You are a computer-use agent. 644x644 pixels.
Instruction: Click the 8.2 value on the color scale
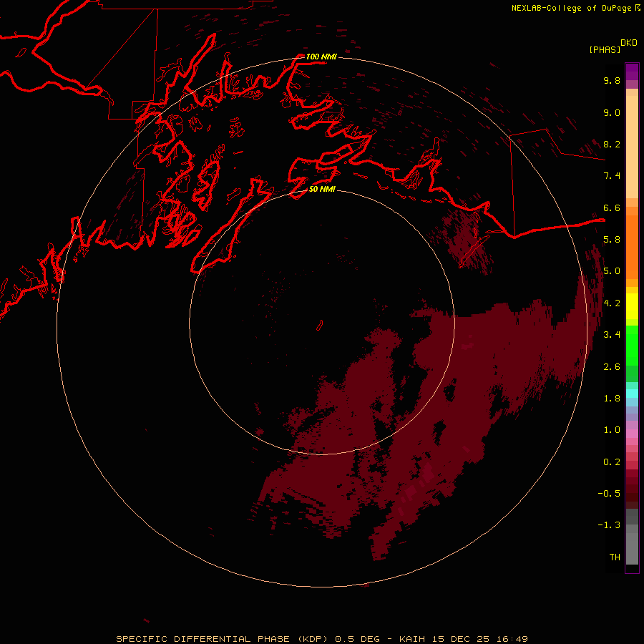coord(612,144)
